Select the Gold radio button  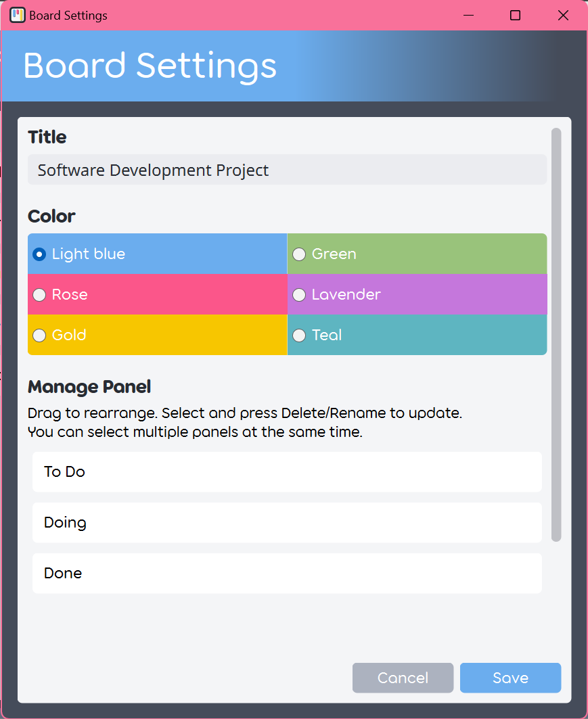click(39, 335)
